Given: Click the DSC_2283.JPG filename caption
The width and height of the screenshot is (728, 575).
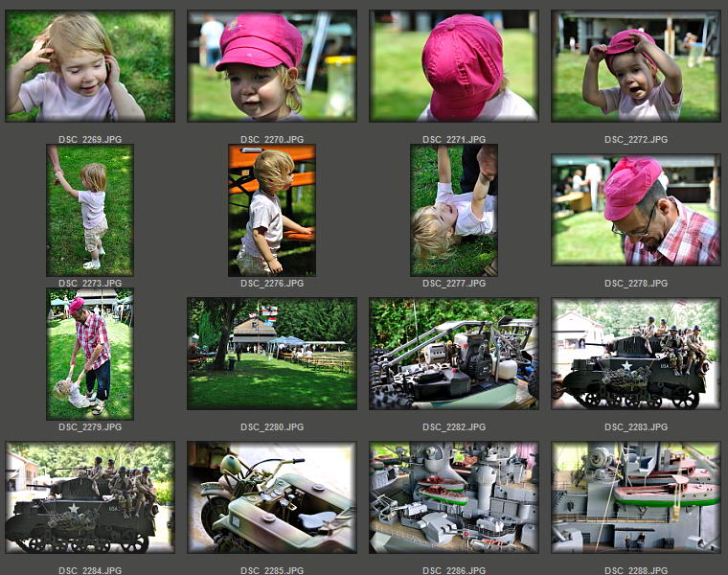Looking at the screenshot, I should click(x=636, y=427).
